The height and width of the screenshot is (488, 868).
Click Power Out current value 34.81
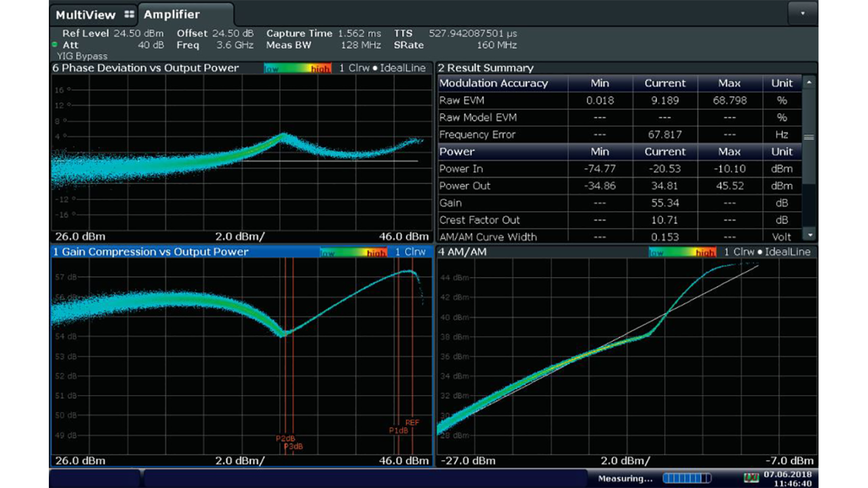pyautogui.click(x=665, y=186)
